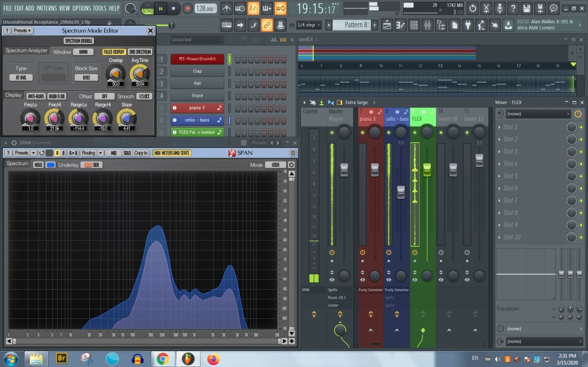Image resolution: width=588 pixels, height=367 pixels.
Task: Click the metronome icon in top toolbar
Action: (226, 9)
